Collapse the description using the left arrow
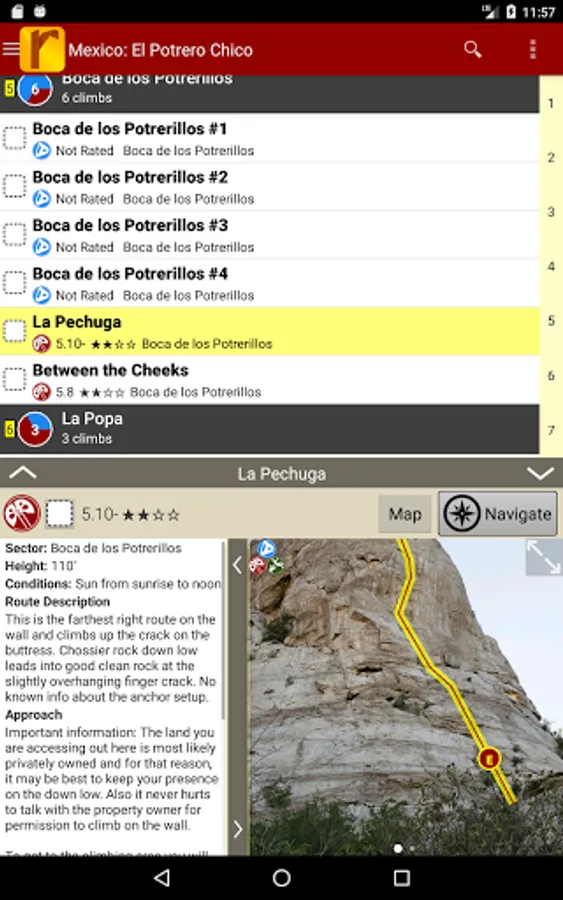The image size is (563, 900). (x=238, y=565)
